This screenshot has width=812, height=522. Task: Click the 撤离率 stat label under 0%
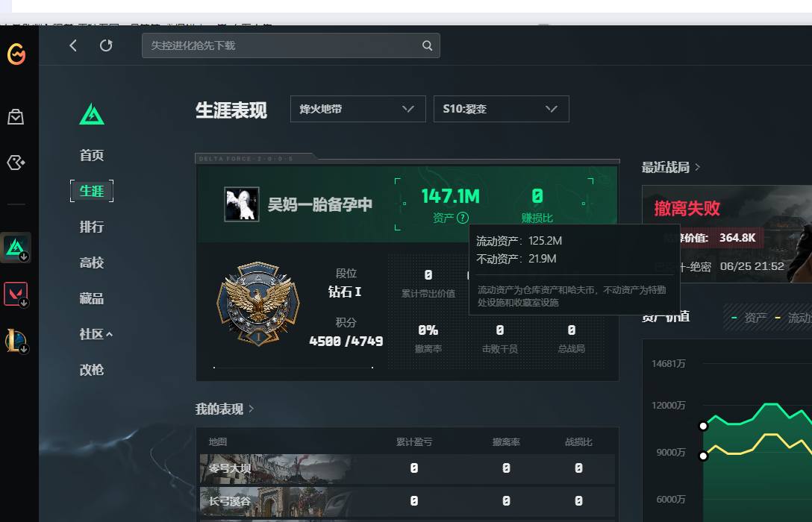coord(428,349)
